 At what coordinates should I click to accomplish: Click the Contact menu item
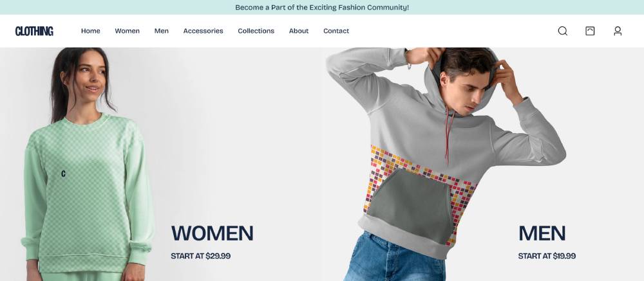click(x=336, y=31)
